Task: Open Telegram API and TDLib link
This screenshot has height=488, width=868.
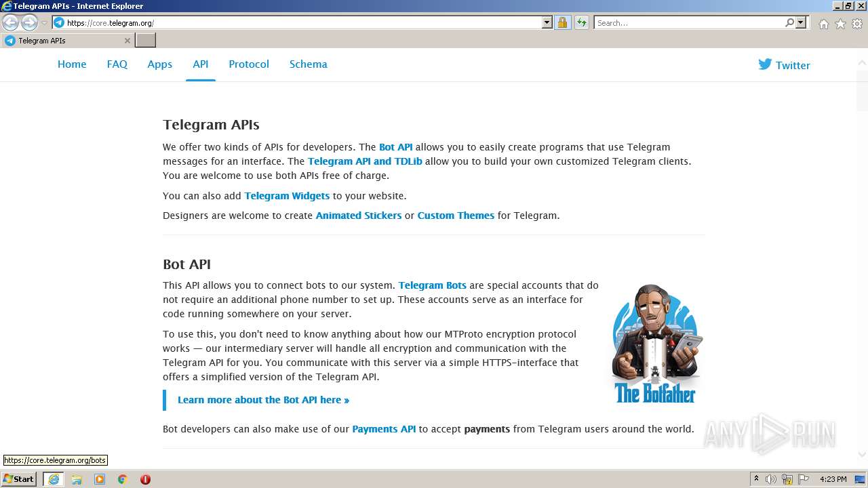Action: [x=365, y=161]
